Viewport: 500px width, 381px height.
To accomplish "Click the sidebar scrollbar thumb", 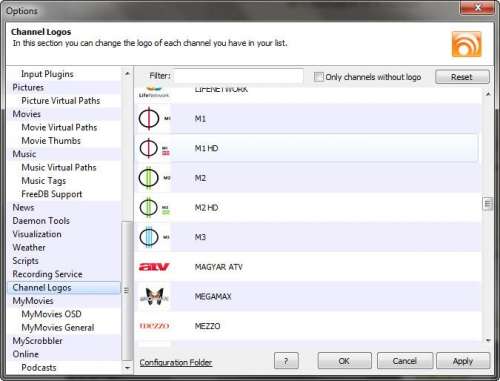I will (126, 290).
